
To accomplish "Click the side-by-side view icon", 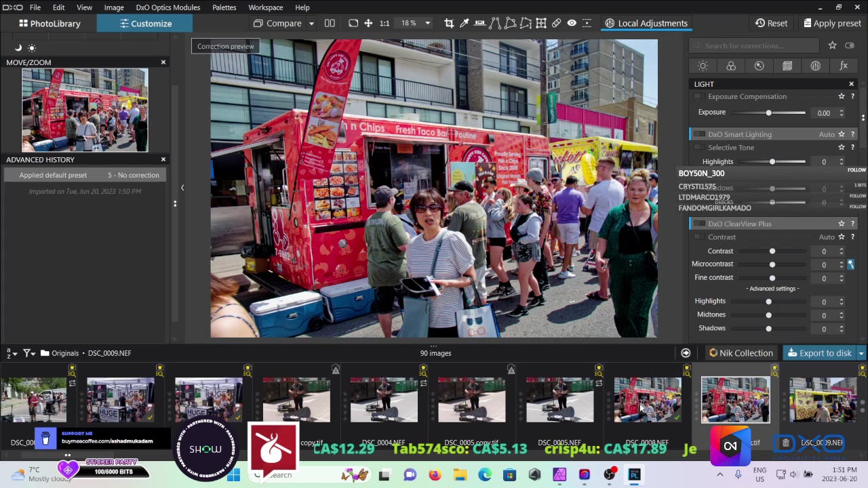I will coord(330,23).
